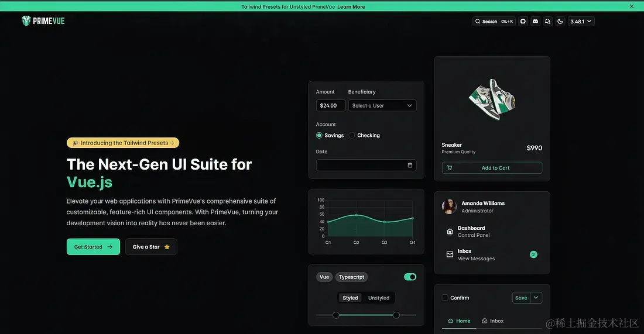The height and width of the screenshot is (334, 644).
Task: Click the Learn More banner link
Action: 351,6
